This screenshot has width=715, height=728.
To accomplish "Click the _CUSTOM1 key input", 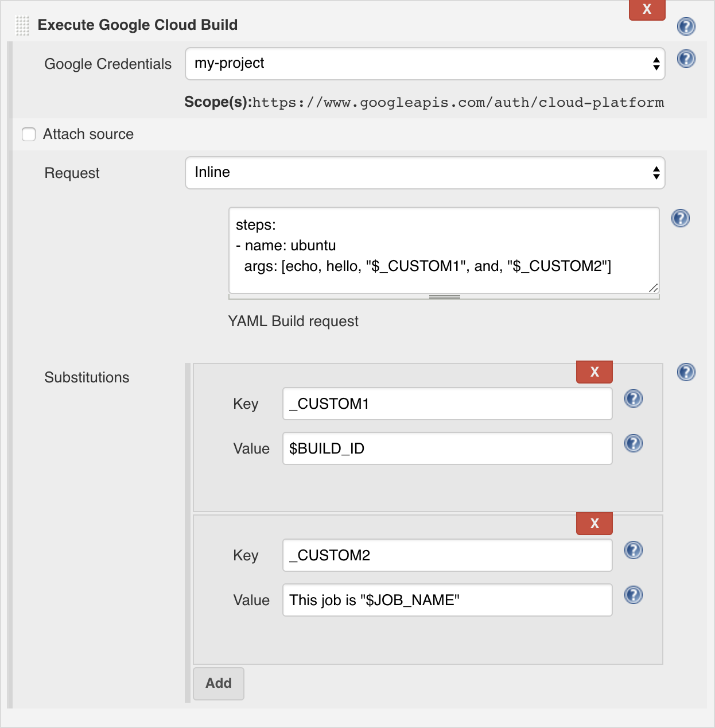I will click(x=448, y=404).
